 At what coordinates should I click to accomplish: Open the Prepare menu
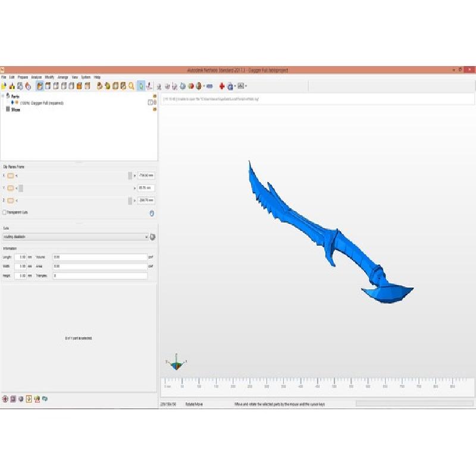tap(23, 77)
